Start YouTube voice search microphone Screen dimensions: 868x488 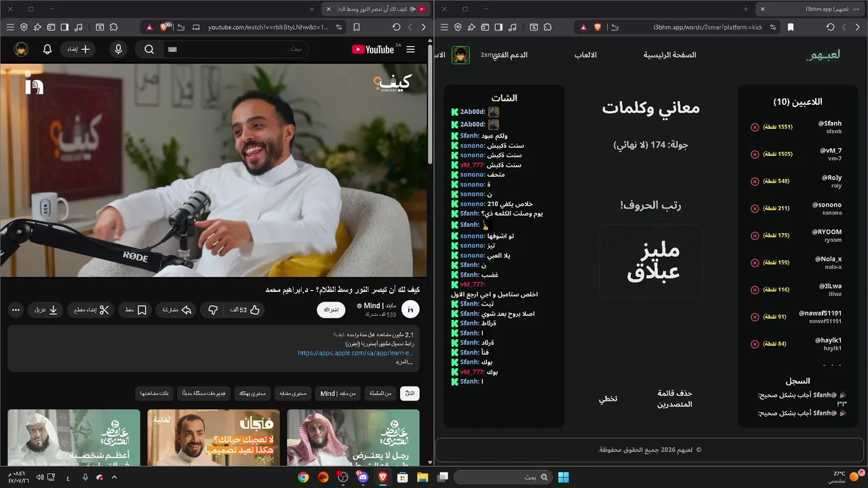(x=119, y=49)
